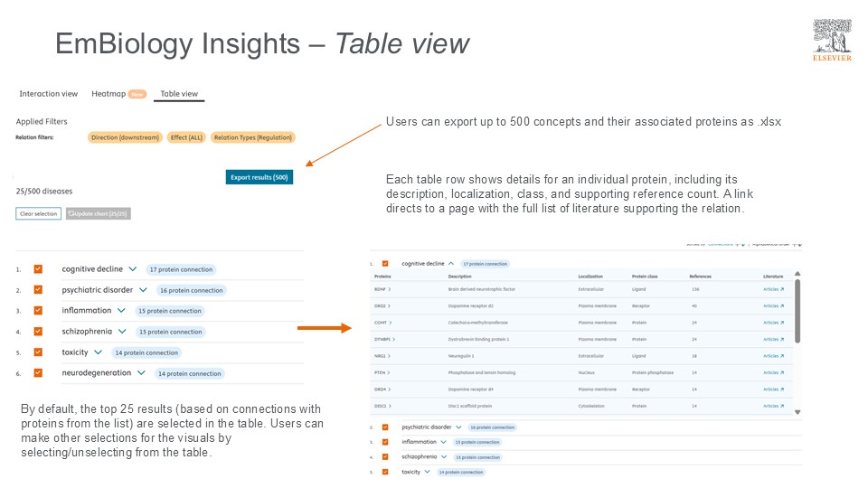Click the Export results (500) button

(x=259, y=177)
